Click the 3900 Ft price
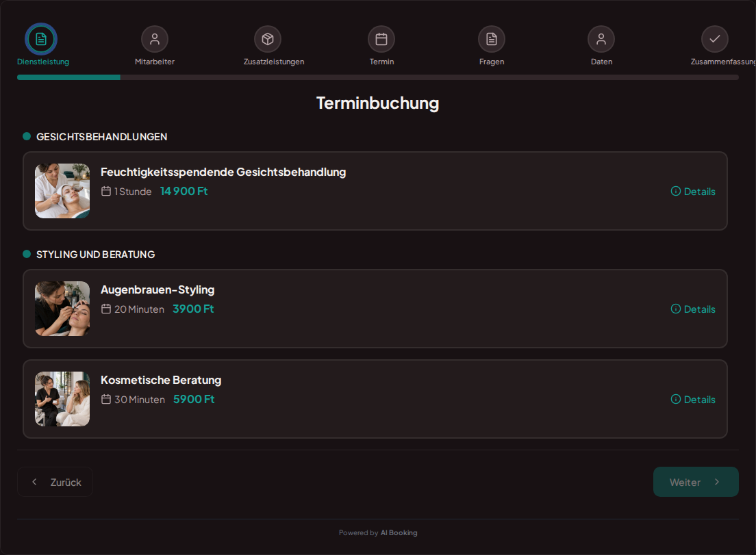 pos(193,309)
